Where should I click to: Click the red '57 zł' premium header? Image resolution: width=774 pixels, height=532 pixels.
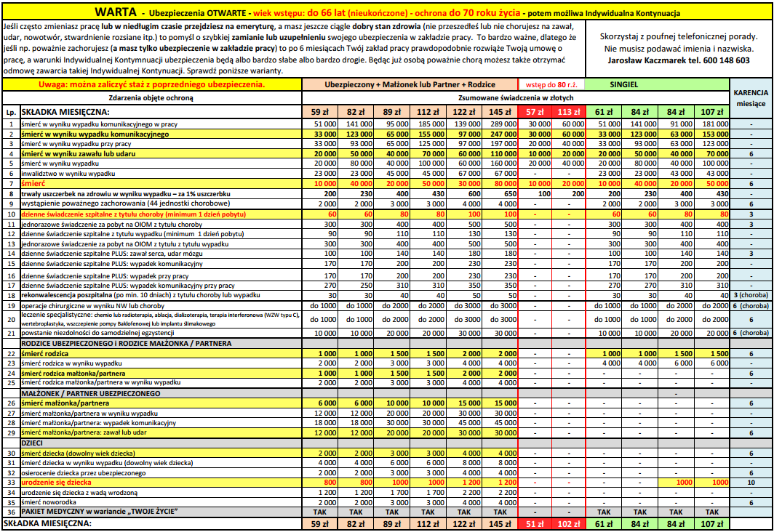[535, 112]
